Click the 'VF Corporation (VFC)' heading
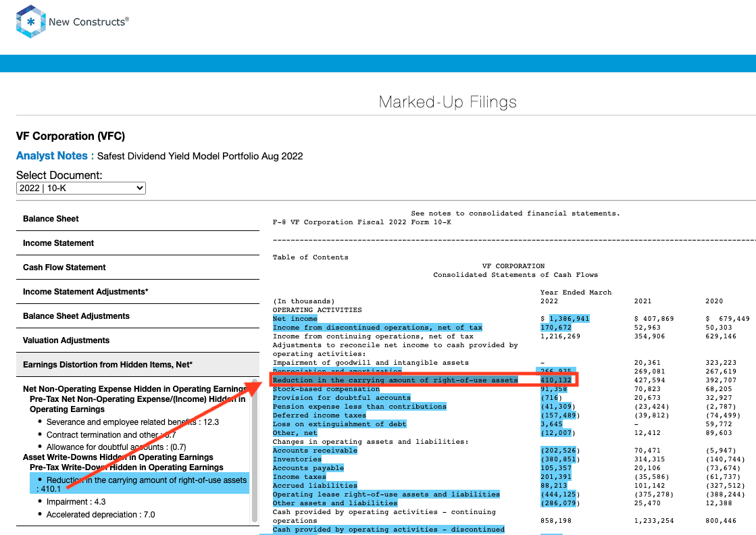Viewport: 756px width, 535px height. (70, 136)
